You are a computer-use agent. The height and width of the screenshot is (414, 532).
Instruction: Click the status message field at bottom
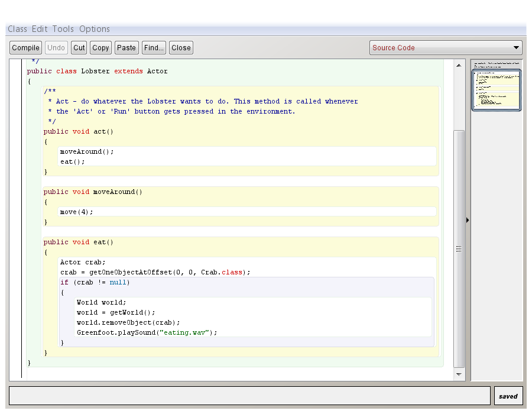[249, 396]
